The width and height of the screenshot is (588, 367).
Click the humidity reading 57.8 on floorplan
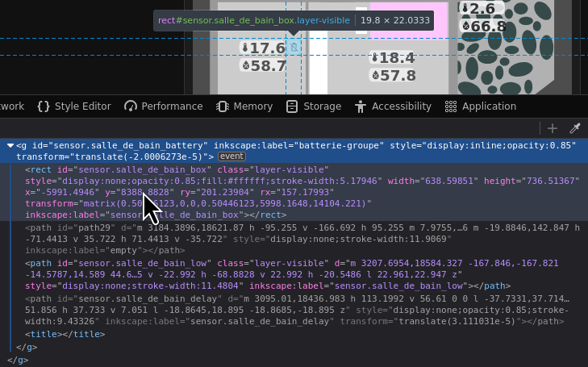click(x=398, y=75)
